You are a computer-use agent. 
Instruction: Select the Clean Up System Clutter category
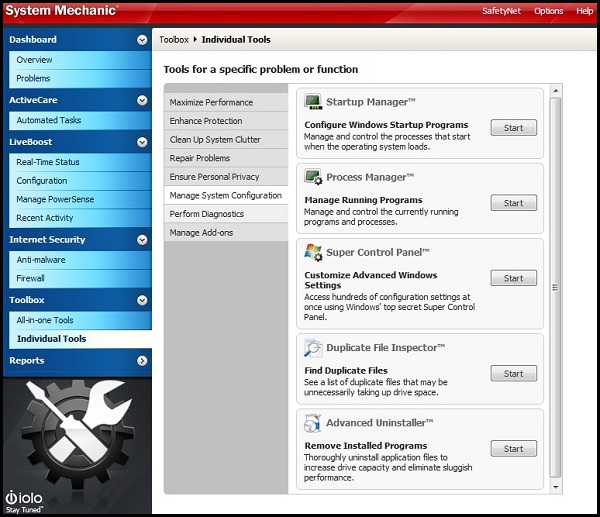pyautogui.click(x=226, y=140)
